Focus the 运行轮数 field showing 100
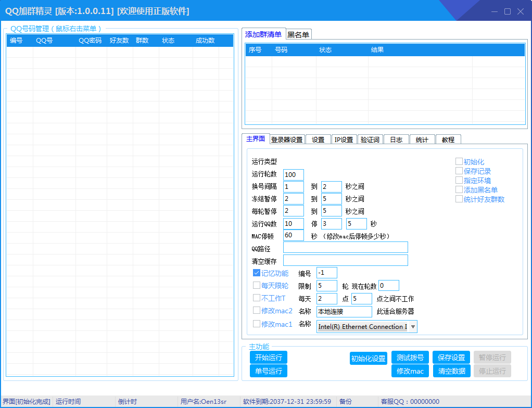532x408 pixels. pos(294,174)
